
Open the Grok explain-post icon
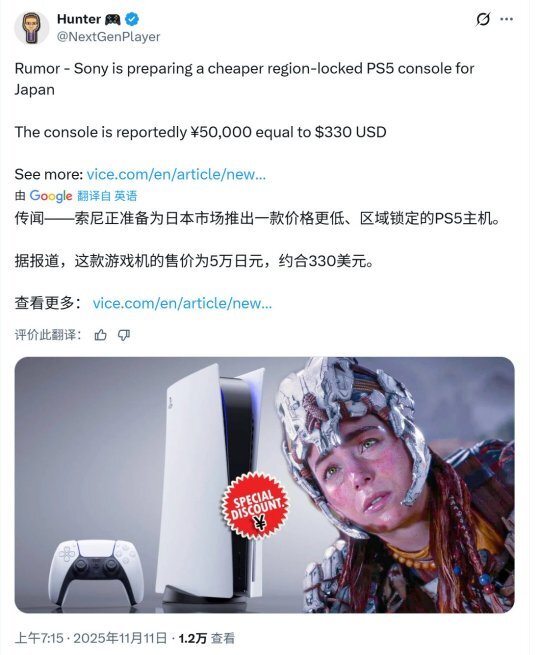tap(483, 19)
